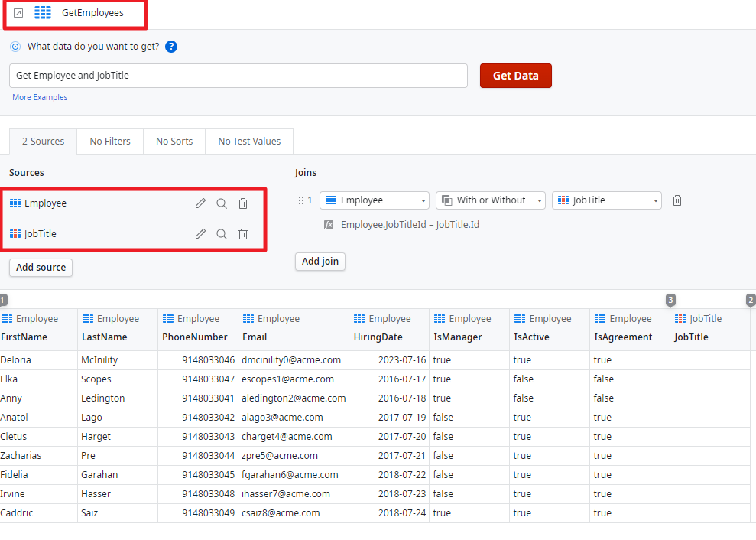Delete the Employee source with trash icon
Screen dimensions: 756x540
pyautogui.click(x=243, y=203)
